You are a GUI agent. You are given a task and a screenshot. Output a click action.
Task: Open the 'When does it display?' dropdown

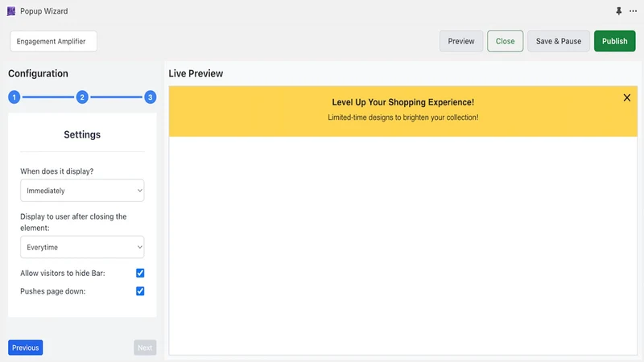tap(82, 191)
